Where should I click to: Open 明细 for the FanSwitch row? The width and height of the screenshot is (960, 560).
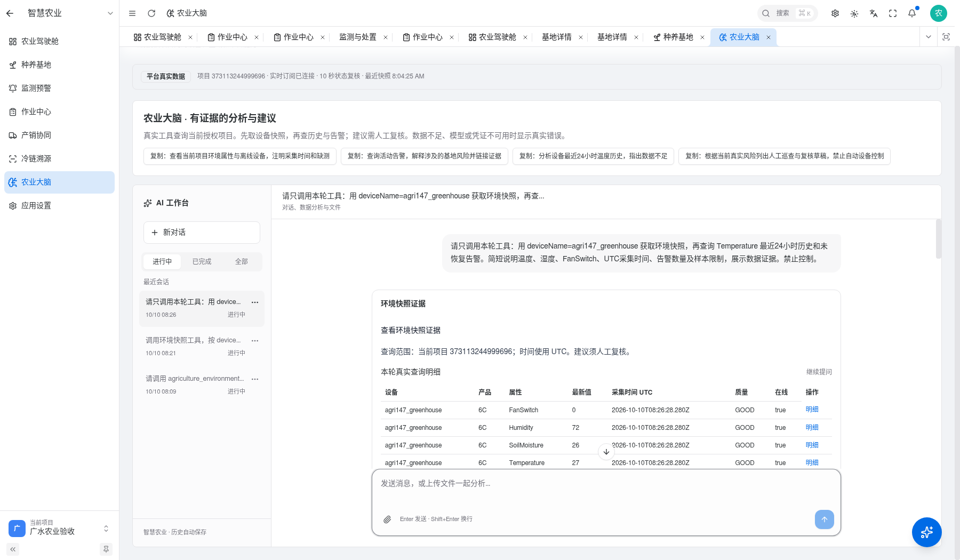tap(812, 410)
